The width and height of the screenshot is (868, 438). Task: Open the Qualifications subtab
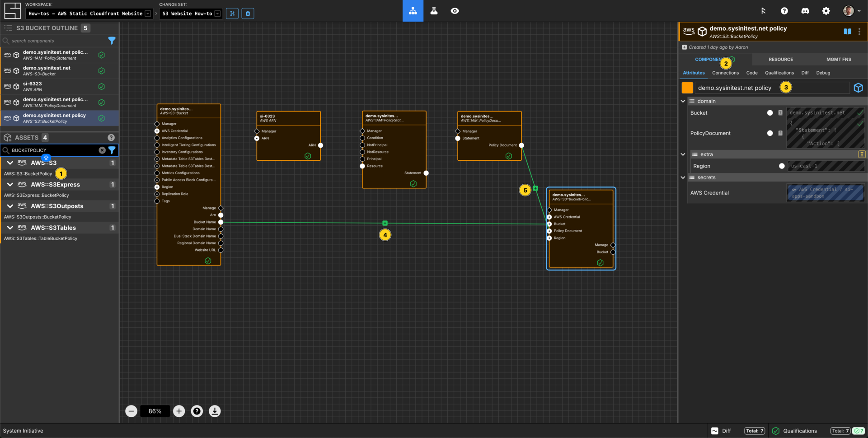click(x=779, y=73)
